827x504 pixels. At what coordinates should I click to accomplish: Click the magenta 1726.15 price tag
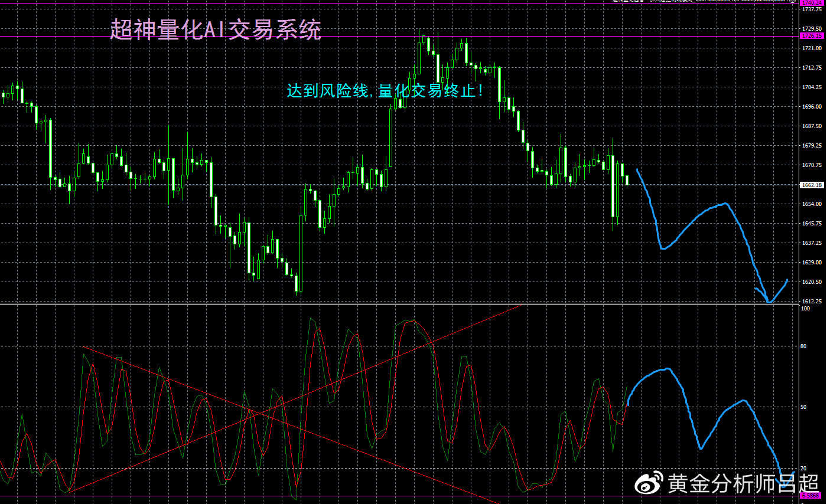coord(812,36)
